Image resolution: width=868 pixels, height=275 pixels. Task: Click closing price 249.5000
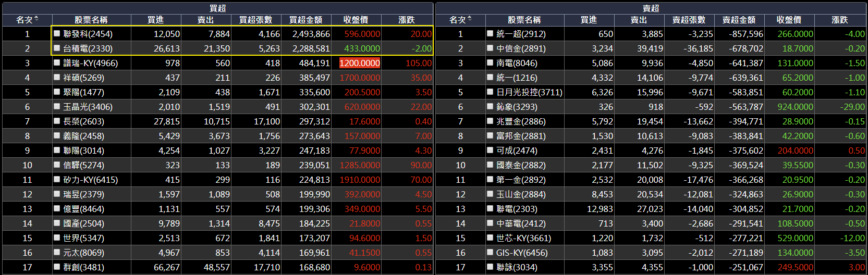click(796, 267)
